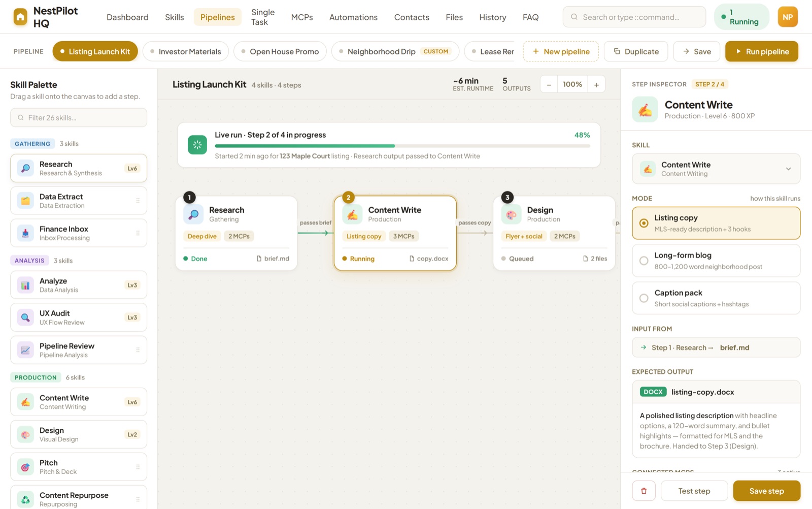This screenshot has width=812, height=509.
Task: Open the Skills nav item
Action: [x=175, y=17]
